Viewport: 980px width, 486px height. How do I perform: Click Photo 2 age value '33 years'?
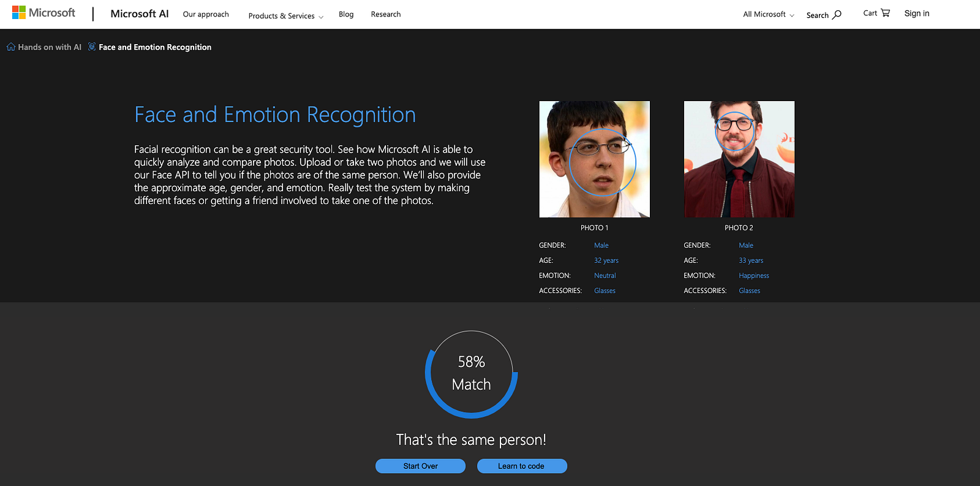pyautogui.click(x=751, y=260)
